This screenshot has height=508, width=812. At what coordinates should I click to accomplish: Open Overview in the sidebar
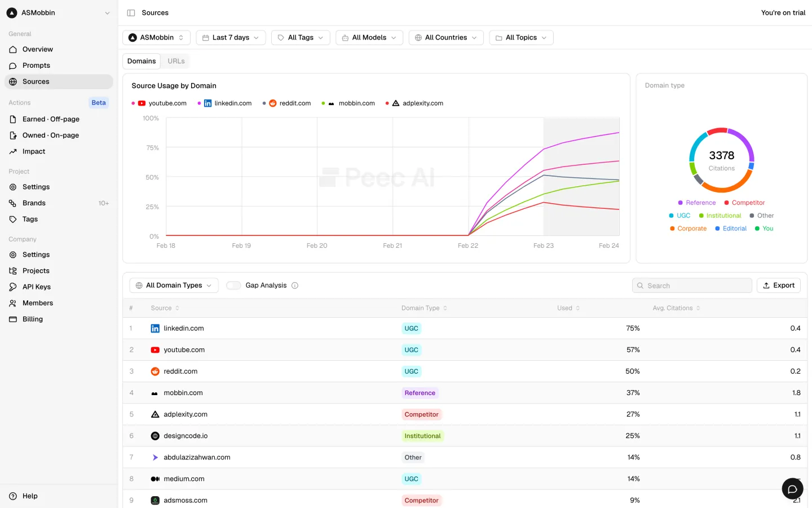[x=59, y=50]
